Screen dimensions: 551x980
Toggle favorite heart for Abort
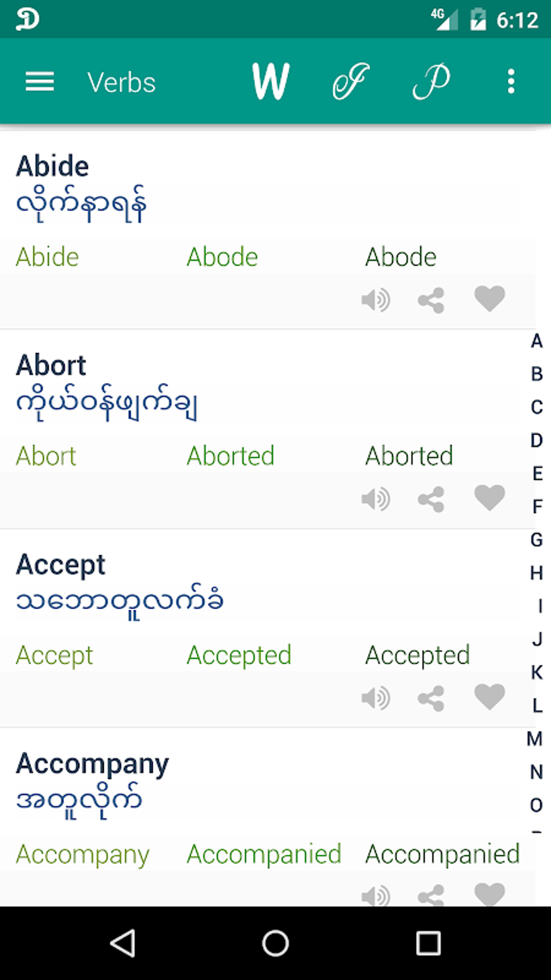coord(489,497)
